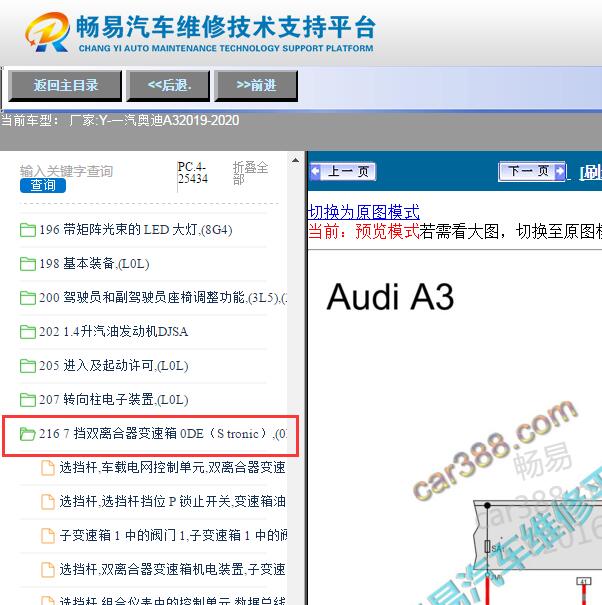Expand 202 1.4升汽油发动机DJSA folder

[x=113, y=332]
